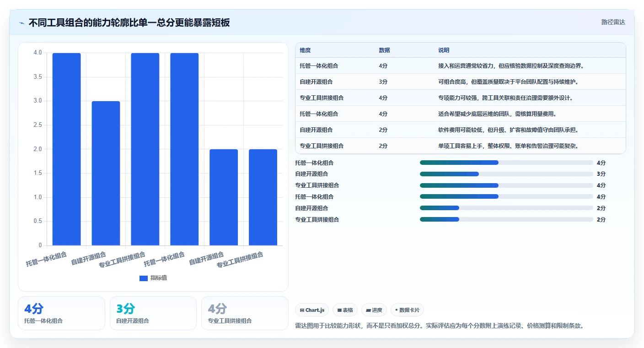
Task: Select the row describing 单项工具容易上手
Action: tap(460, 146)
